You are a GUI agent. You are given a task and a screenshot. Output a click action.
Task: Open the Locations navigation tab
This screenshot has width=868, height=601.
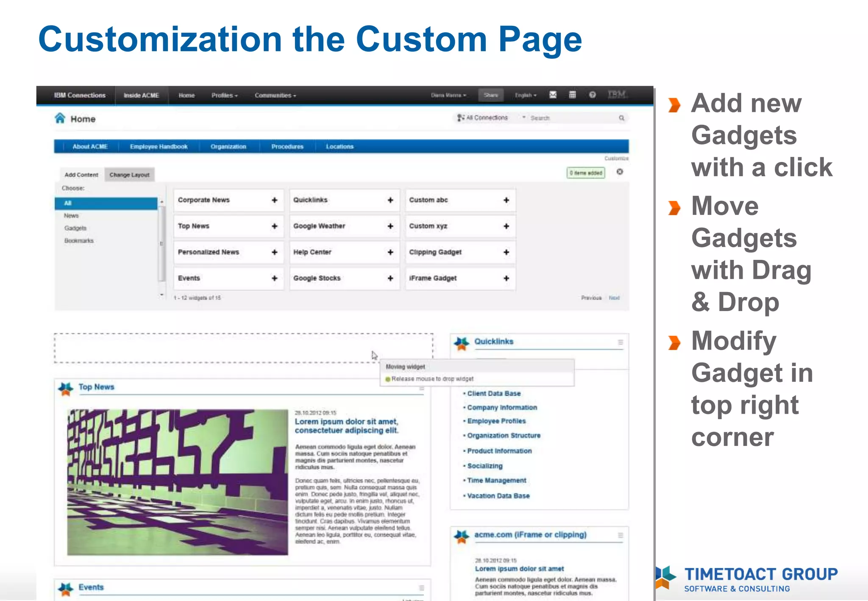[x=340, y=147]
